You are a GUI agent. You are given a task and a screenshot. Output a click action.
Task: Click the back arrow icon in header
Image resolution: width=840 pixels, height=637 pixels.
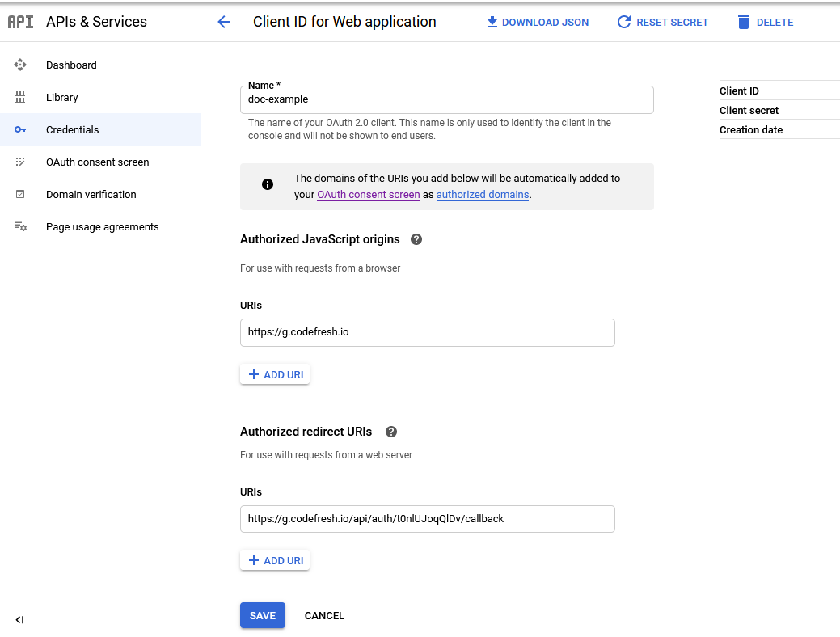tap(224, 22)
